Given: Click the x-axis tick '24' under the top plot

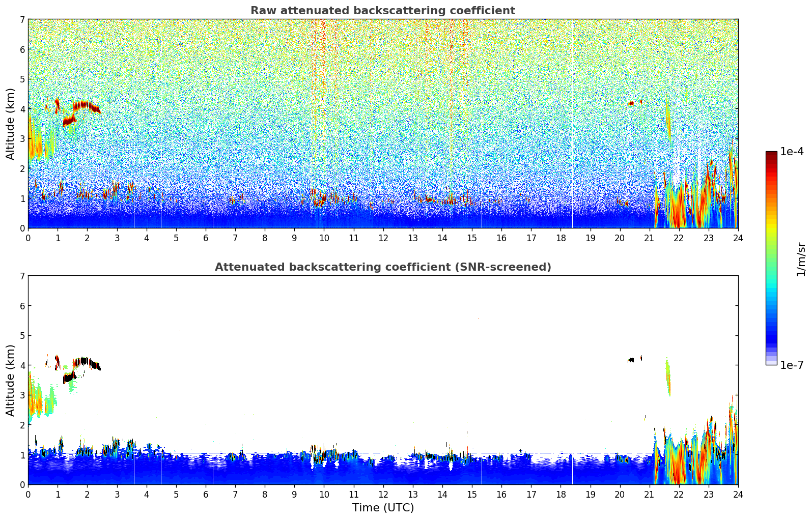Looking at the screenshot, I should pos(738,238).
